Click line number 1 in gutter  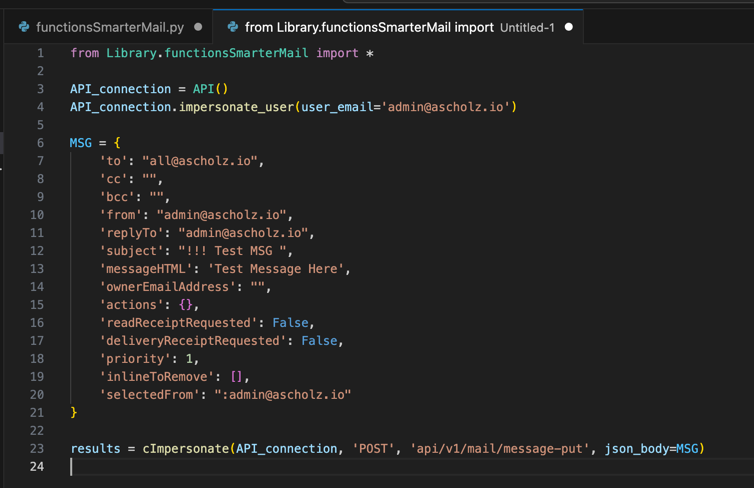coord(40,53)
